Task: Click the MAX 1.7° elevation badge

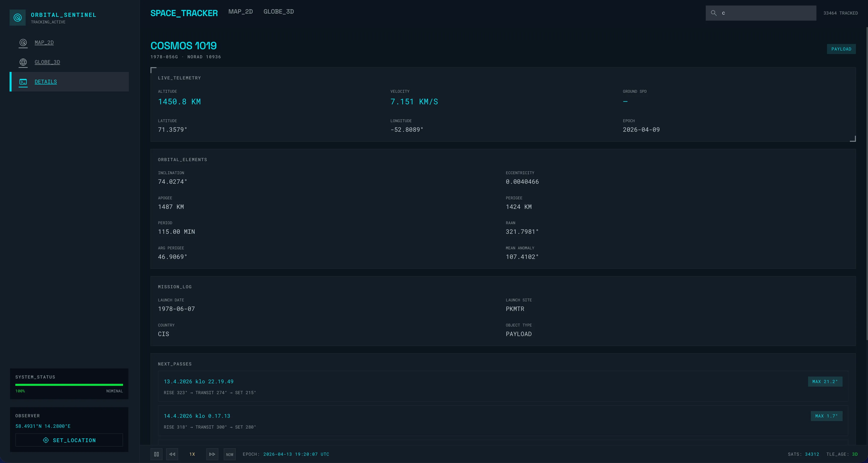Action: tap(826, 416)
